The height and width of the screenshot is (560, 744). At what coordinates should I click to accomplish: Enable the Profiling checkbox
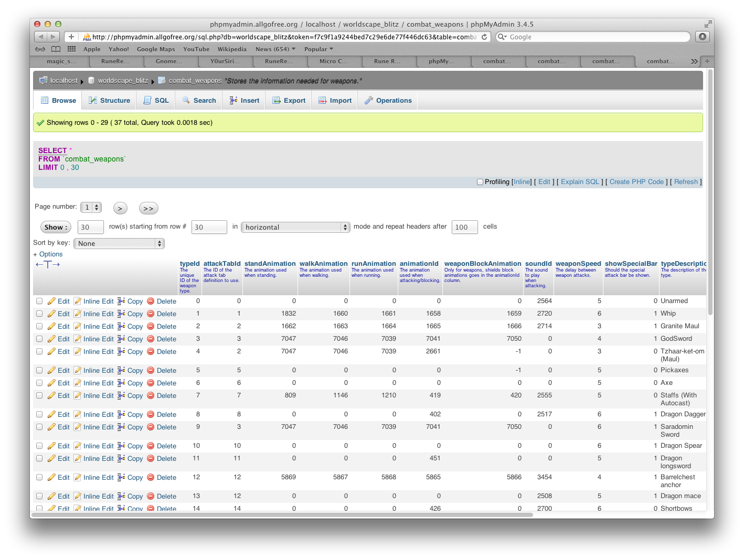[480, 182]
